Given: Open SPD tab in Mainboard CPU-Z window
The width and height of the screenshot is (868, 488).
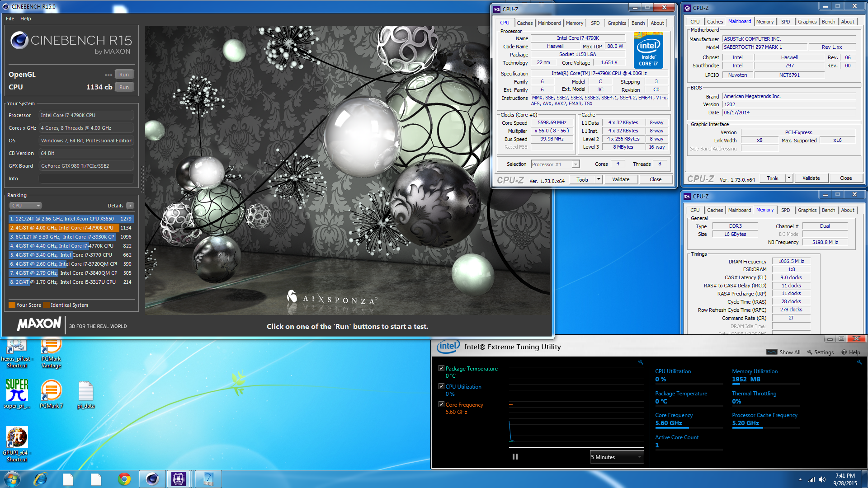Looking at the screenshot, I should (785, 22).
